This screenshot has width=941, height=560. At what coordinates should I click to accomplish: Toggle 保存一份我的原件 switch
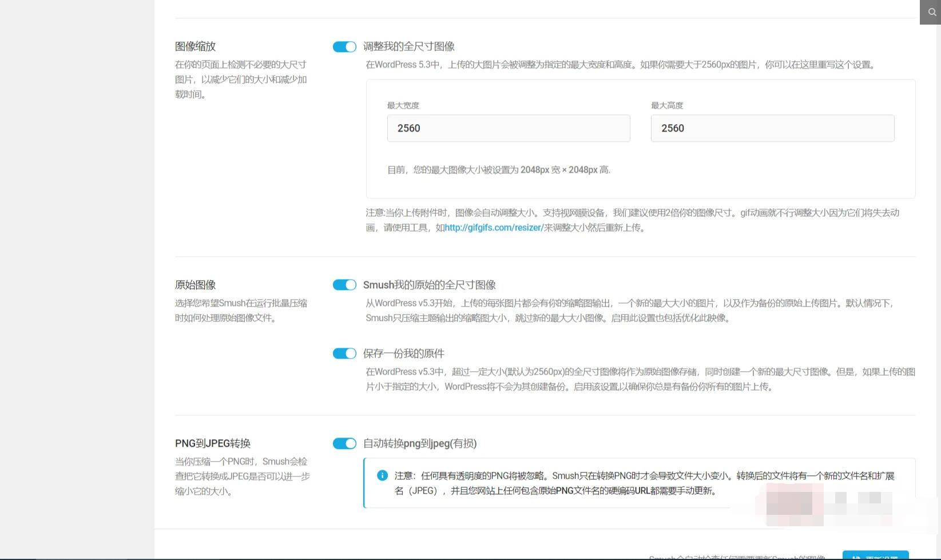pos(344,354)
